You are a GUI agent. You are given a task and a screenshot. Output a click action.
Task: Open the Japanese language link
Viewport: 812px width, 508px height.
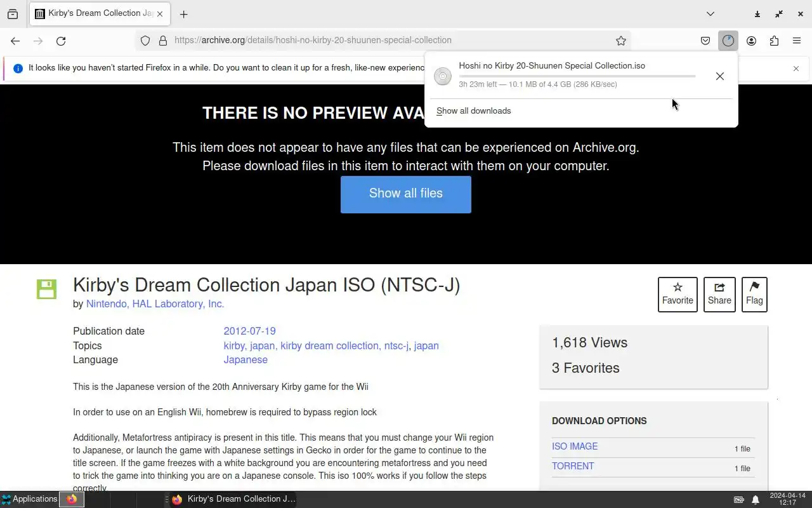pos(246,359)
